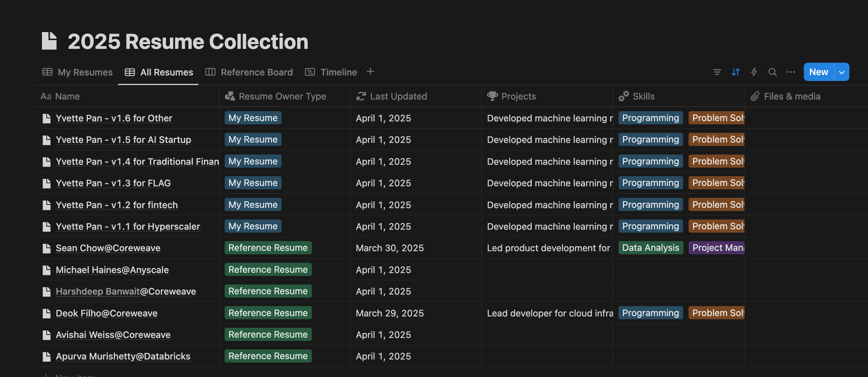Image resolution: width=868 pixels, height=377 pixels.
Task: Click the 2025 Resume Collection page title
Action: point(188,41)
